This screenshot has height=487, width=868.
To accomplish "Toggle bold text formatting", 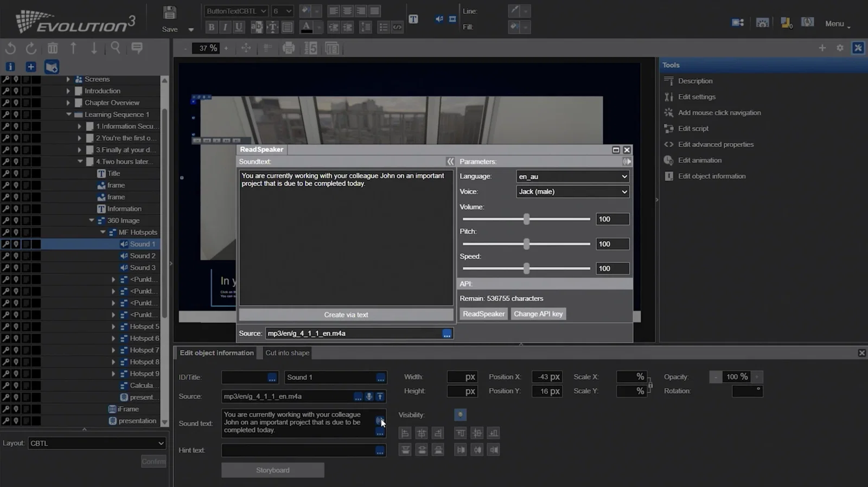I will click(212, 27).
